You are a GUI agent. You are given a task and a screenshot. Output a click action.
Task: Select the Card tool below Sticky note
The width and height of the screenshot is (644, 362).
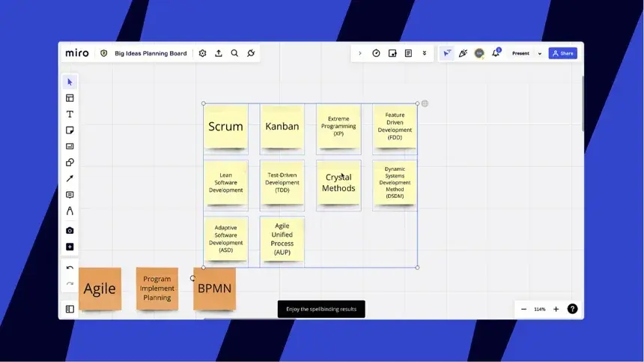pyautogui.click(x=70, y=146)
